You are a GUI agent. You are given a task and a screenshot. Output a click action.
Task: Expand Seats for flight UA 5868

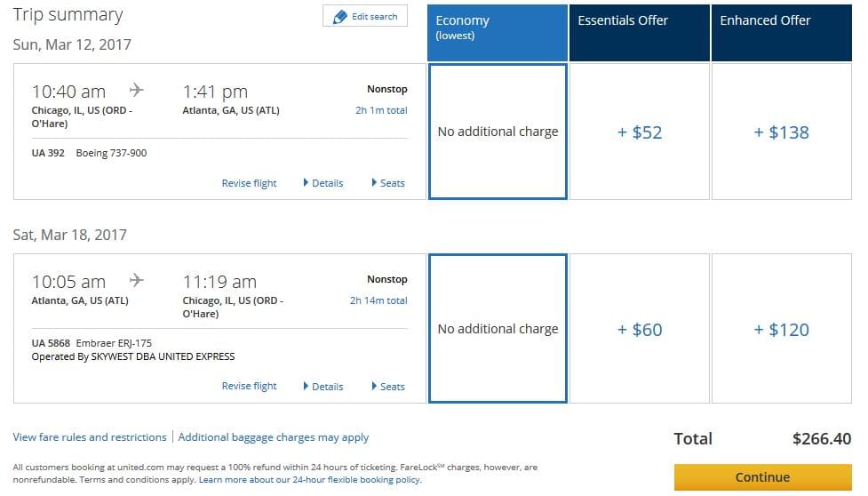[388, 387]
